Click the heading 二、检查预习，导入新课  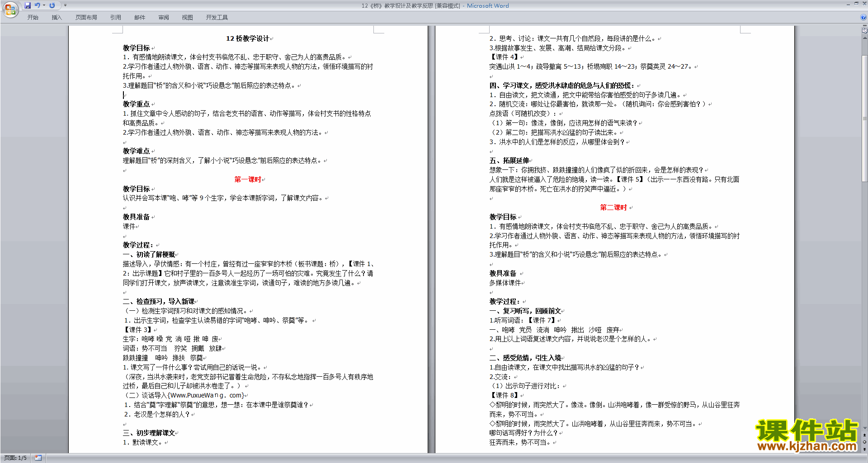tap(159, 301)
